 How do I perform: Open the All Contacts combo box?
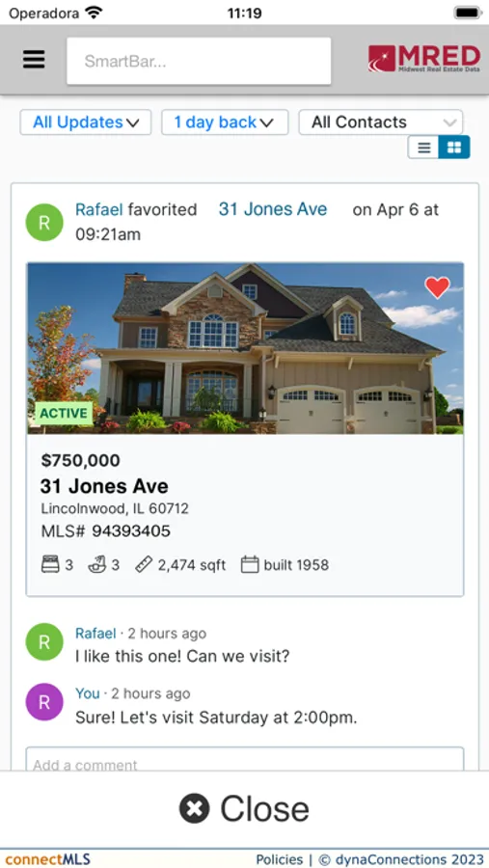point(381,122)
